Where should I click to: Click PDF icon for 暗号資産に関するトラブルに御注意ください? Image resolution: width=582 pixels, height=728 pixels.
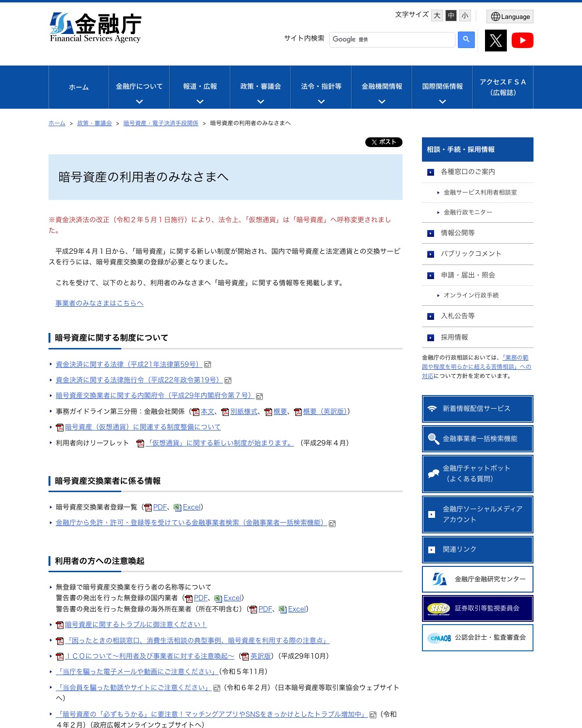(x=60, y=625)
